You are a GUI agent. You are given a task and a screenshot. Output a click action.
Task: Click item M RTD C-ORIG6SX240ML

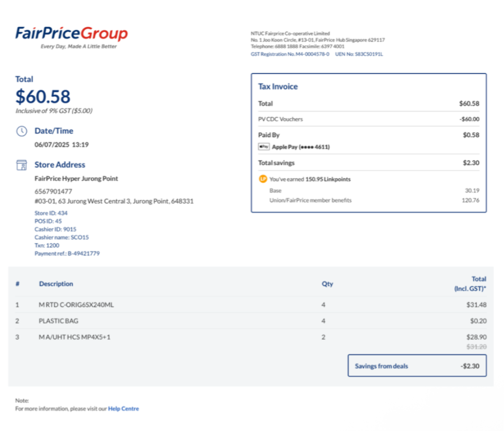click(x=76, y=305)
